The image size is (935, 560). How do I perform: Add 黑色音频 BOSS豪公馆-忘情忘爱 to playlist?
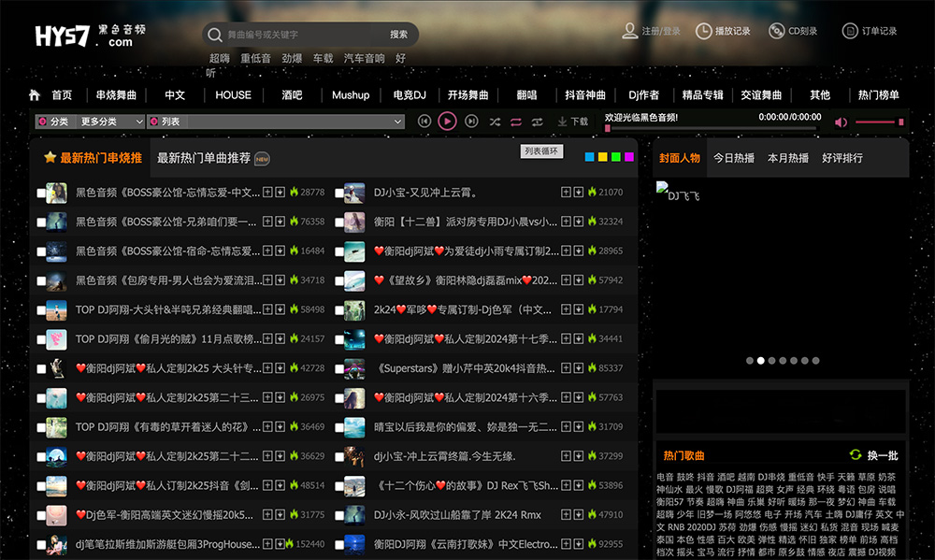click(267, 192)
